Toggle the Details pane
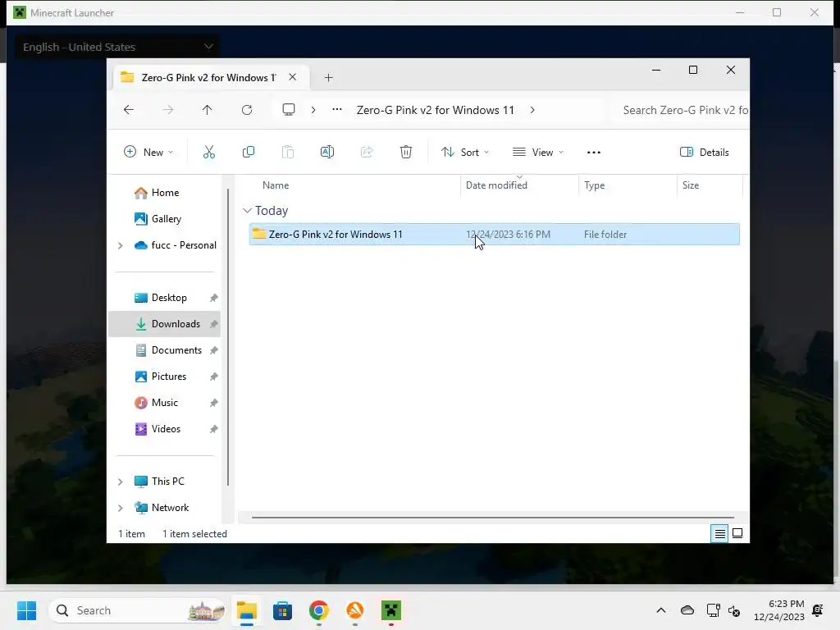Screen dimensions: 840x630 pyautogui.click(x=704, y=152)
